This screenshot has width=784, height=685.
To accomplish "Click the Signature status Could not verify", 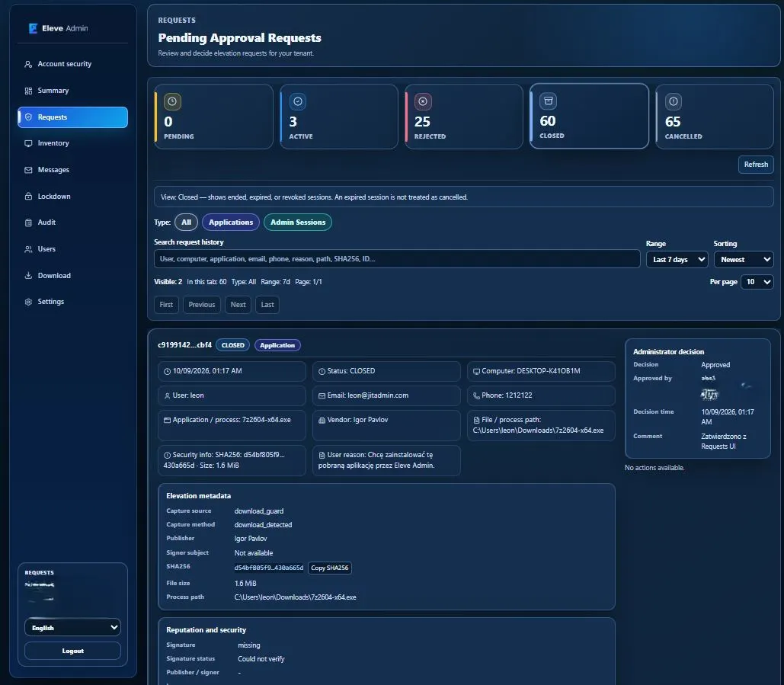I will pos(261,659).
